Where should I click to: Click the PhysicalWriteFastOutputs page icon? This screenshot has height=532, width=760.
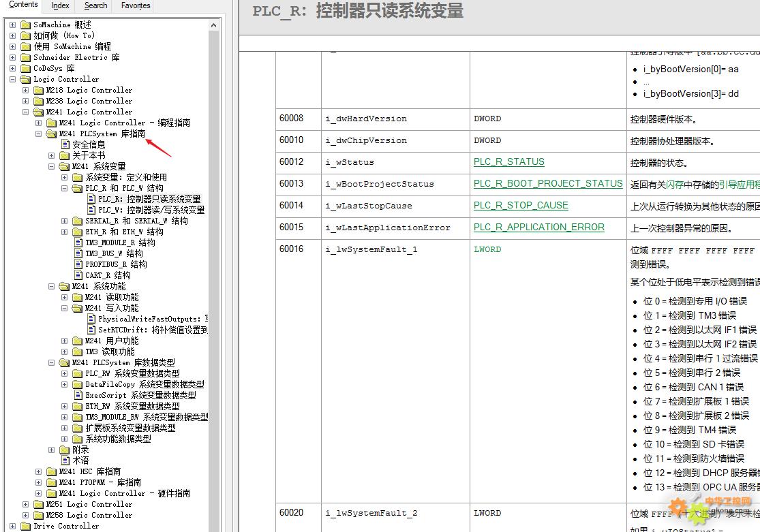[x=91, y=319]
